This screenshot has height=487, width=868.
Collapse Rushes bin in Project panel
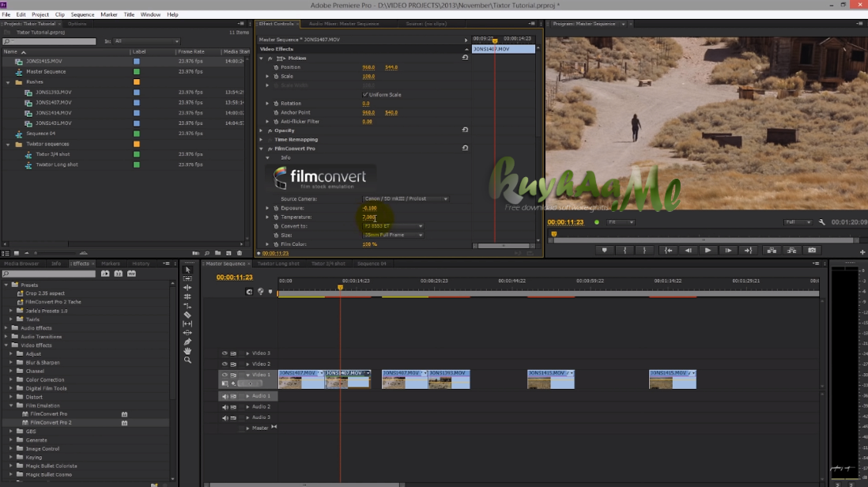[x=9, y=82]
